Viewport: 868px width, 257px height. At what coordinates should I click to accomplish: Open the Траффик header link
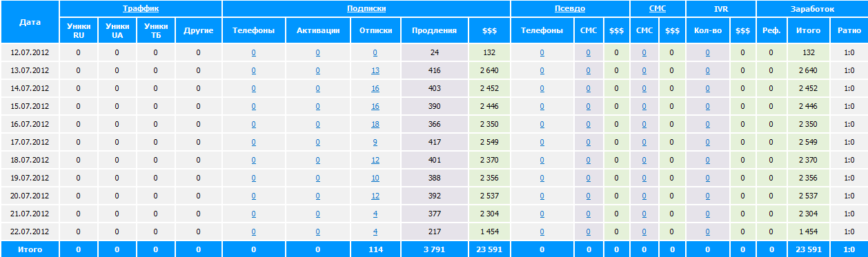pos(141,9)
